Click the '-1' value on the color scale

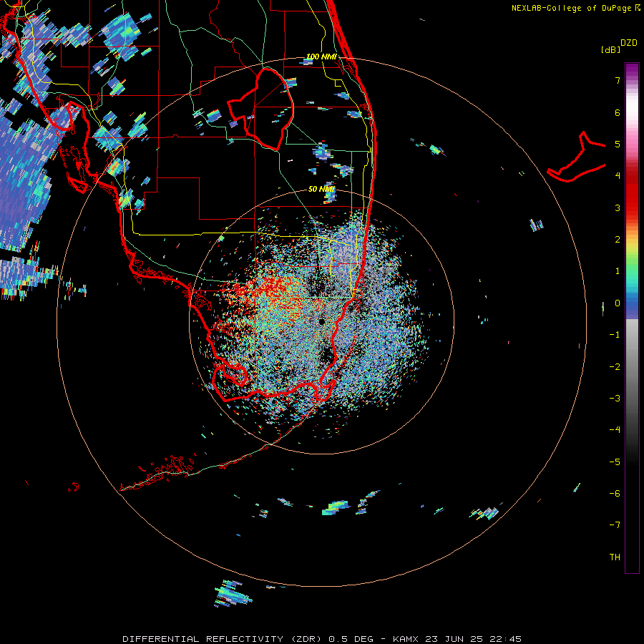tap(615, 335)
